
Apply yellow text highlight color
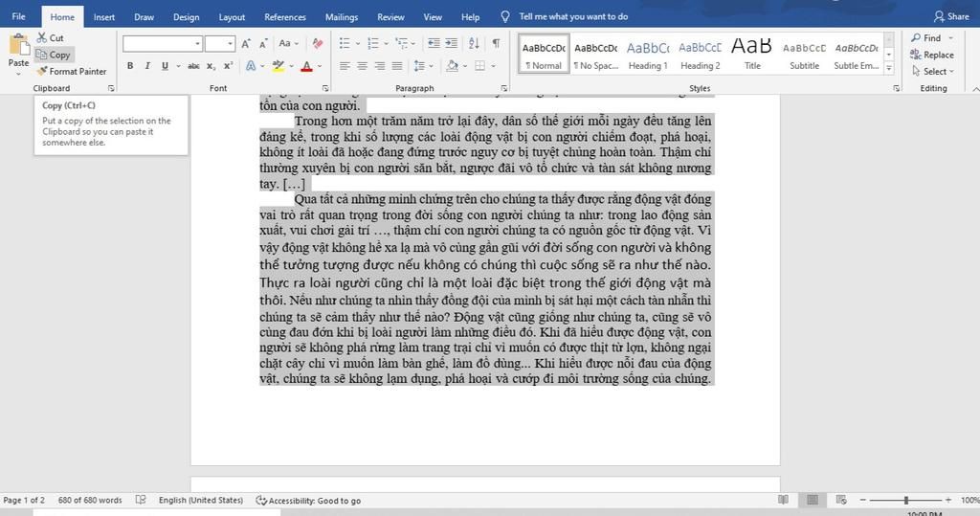tap(278, 66)
